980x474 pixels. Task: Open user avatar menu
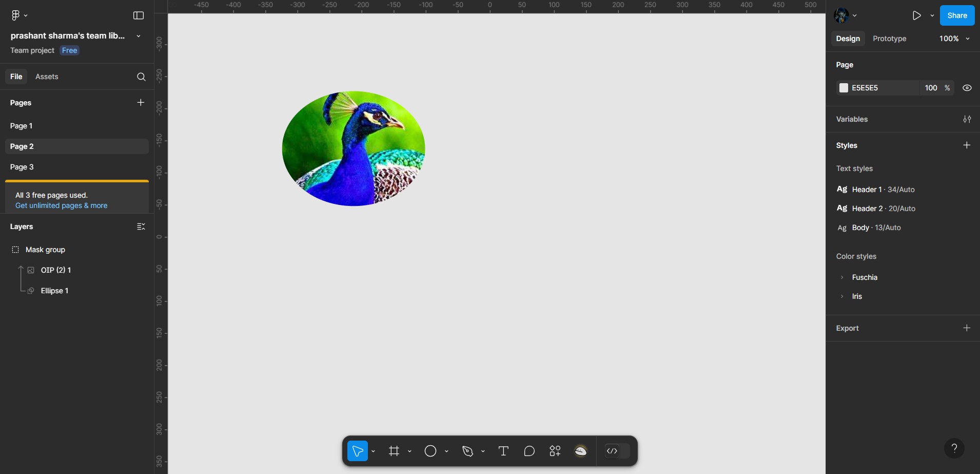click(845, 15)
